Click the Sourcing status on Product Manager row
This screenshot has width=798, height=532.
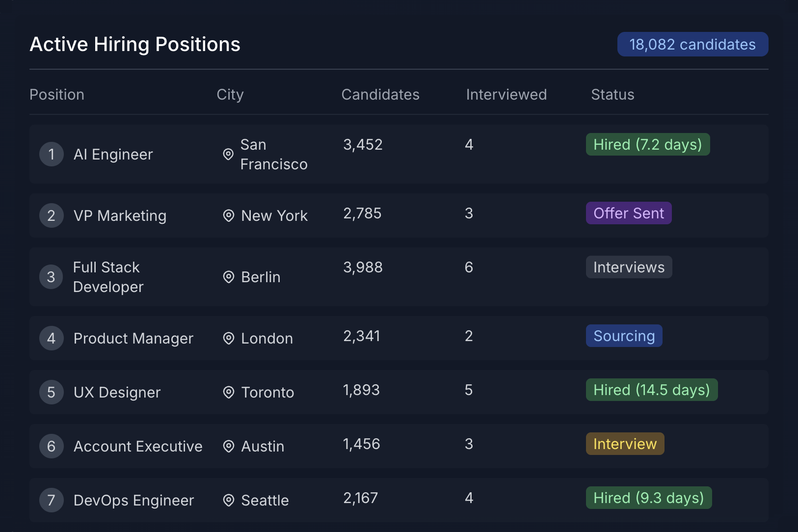click(624, 336)
